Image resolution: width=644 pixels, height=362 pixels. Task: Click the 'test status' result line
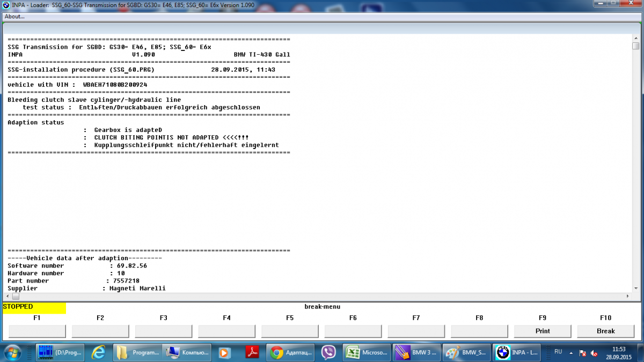click(x=141, y=107)
